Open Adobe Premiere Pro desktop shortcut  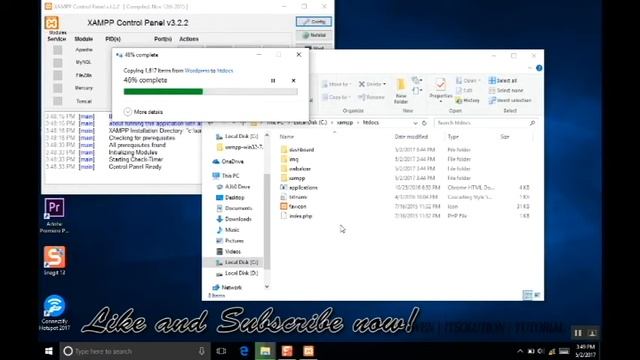click(54, 216)
